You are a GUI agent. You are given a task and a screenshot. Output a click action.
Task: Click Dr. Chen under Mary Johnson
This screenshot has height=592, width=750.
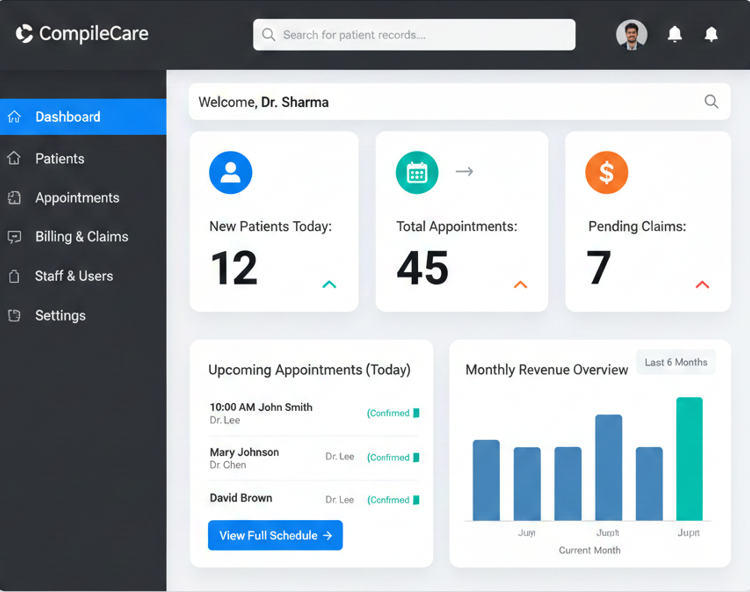[228, 465]
